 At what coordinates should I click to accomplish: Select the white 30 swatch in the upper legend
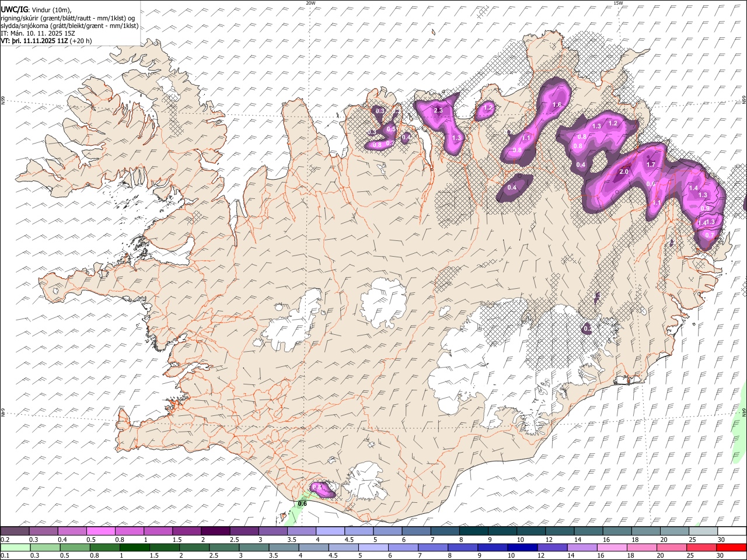732,531
